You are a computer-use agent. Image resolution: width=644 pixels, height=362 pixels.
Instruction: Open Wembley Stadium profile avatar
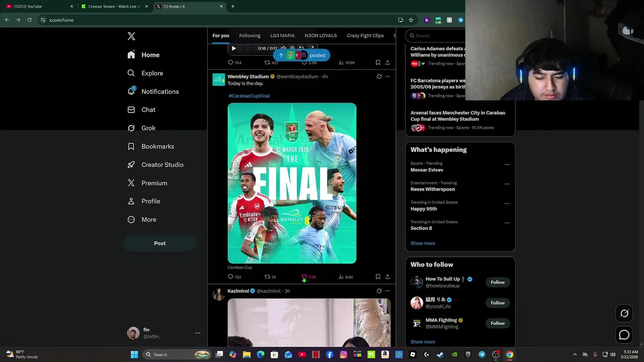point(218,79)
